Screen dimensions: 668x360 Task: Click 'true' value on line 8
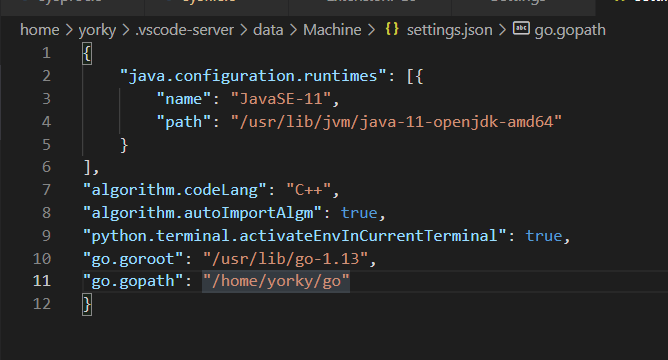point(359,213)
